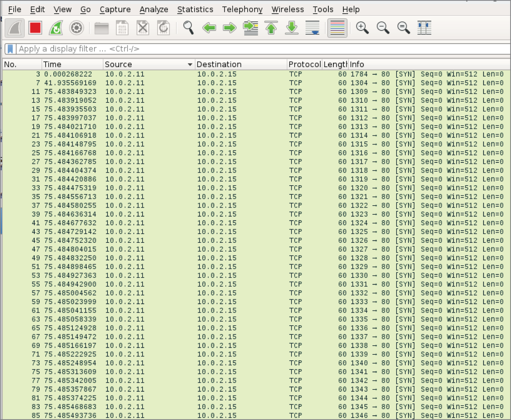Select packet at time 75.485222925
511x420 pixels.
(x=256, y=354)
